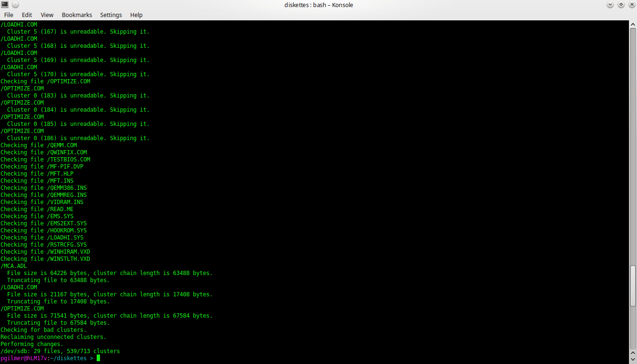Click 'Checking file /QWINFIX.COM' line
This screenshot has width=637, height=364.
coord(44,152)
